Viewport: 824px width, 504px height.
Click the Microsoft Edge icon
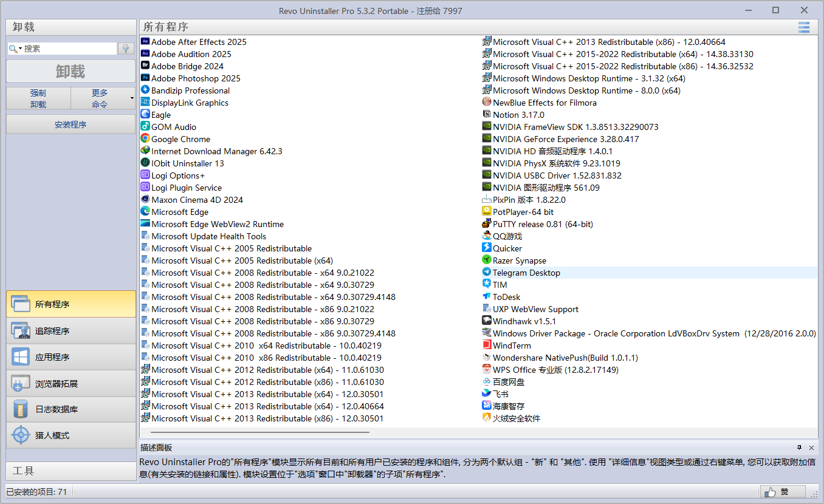(145, 212)
